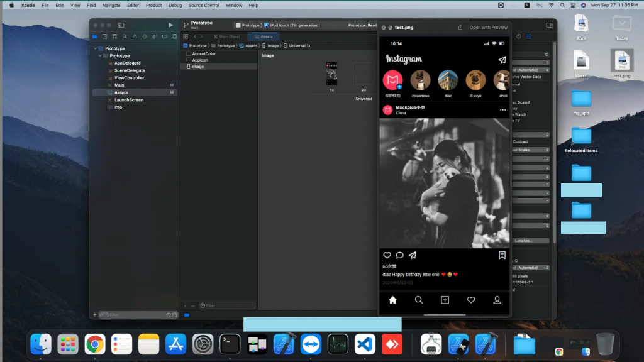Open the lower (Automatic) dropdown in inspector
Screen dimensions: 644x362
point(531,268)
